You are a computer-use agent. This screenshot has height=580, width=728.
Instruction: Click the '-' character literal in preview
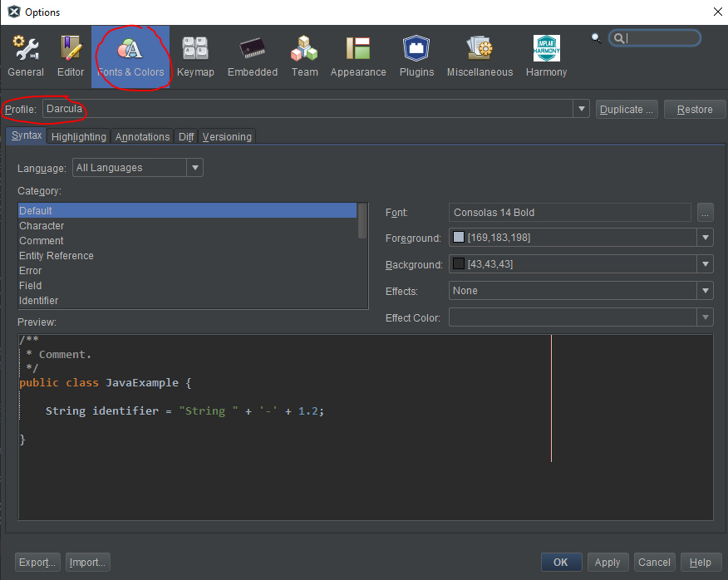tap(268, 411)
